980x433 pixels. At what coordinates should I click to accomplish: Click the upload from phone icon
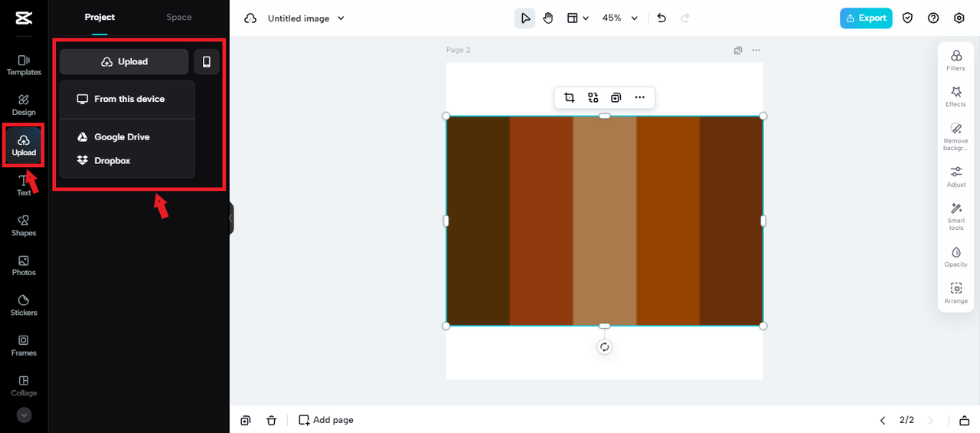pyautogui.click(x=207, y=61)
